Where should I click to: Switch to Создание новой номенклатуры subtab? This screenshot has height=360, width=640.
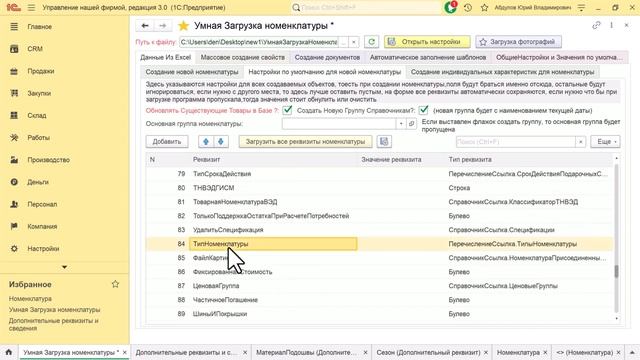click(192, 72)
